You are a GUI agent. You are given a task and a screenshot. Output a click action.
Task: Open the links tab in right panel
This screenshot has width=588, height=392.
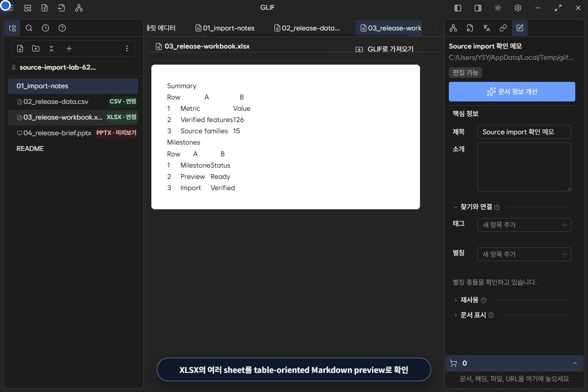pos(503,28)
